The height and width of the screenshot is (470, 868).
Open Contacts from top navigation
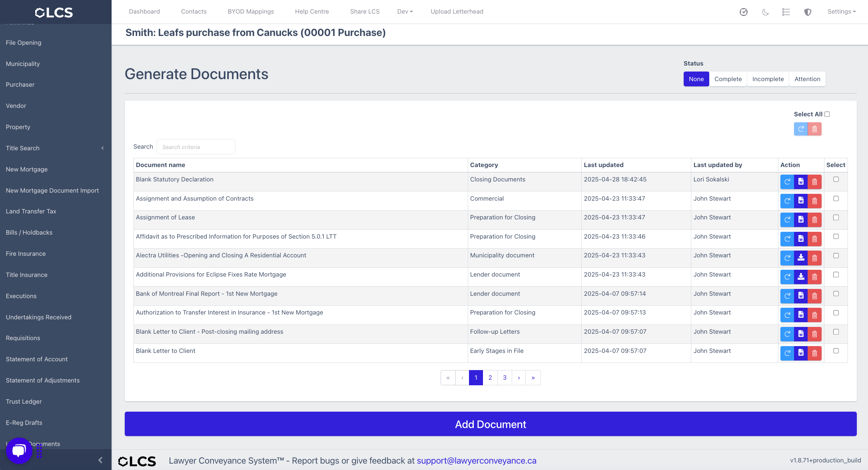tap(194, 12)
